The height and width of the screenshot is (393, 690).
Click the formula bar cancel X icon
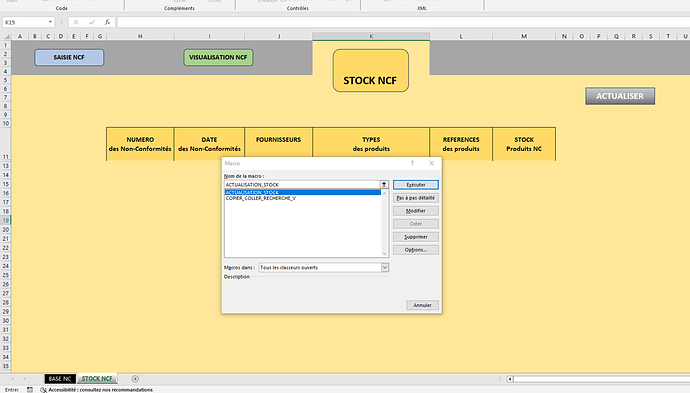click(76, 22)
